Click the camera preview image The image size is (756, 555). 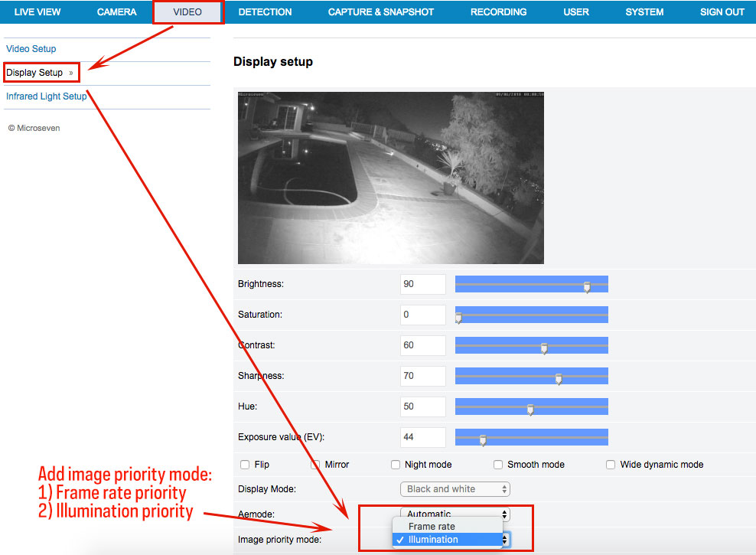click(390, 178)
